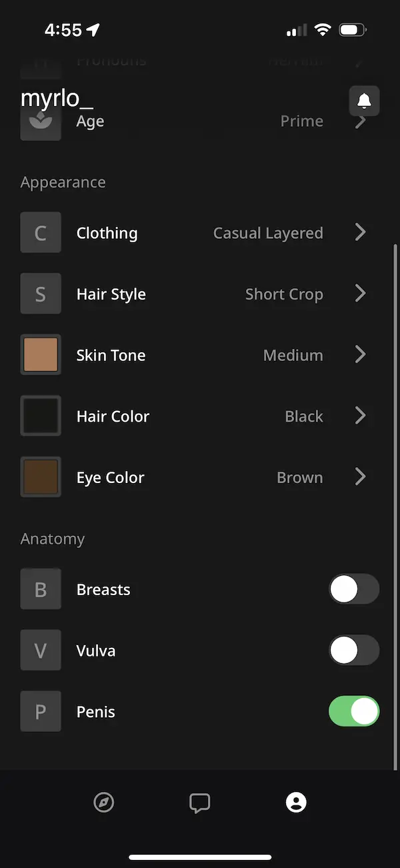Tap the 'Prime' age value
Viewport: 400px width, 868px height.
click(x=301, y=121)
